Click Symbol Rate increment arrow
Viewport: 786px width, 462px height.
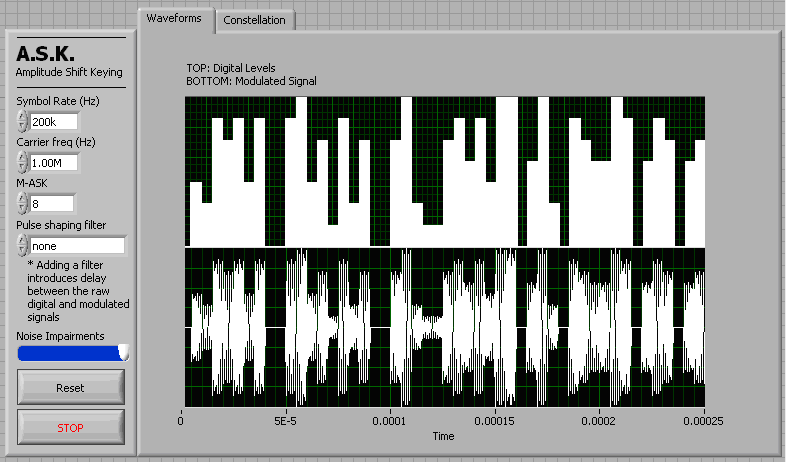(x=22, y=116)
